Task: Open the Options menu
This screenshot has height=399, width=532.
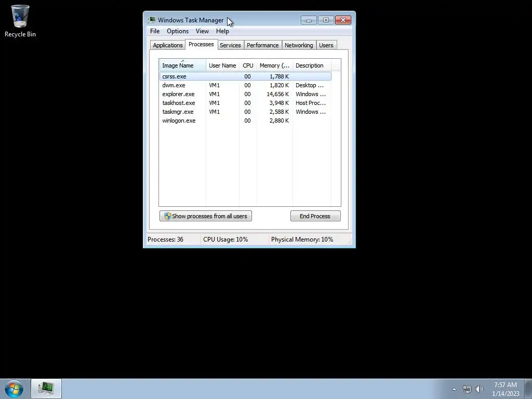Action: (178, 31)
